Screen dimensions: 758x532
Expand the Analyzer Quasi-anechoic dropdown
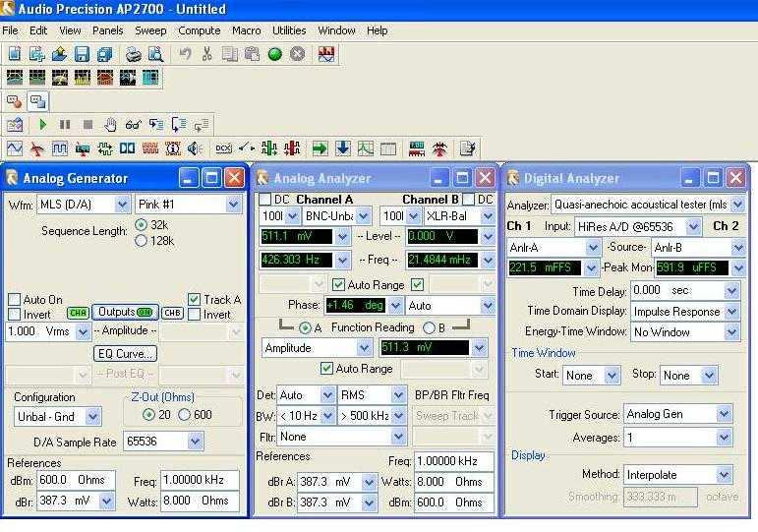pos(737,205)
